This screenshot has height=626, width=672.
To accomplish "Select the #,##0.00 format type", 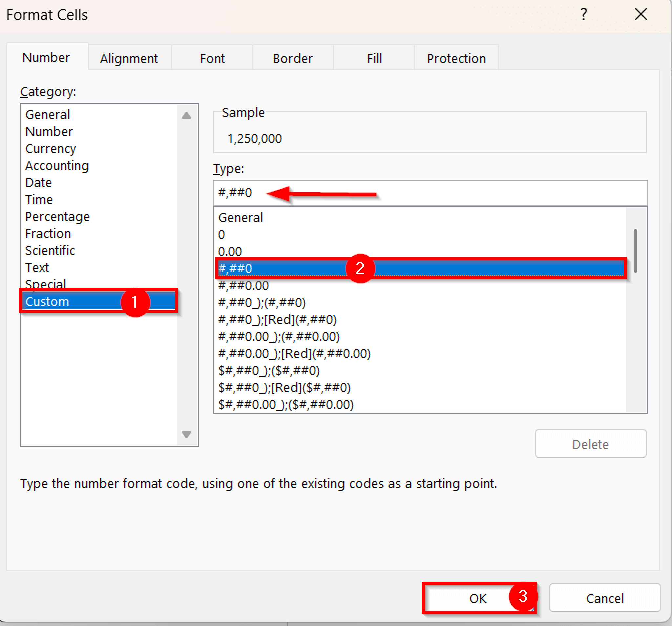I will point(243,286).
